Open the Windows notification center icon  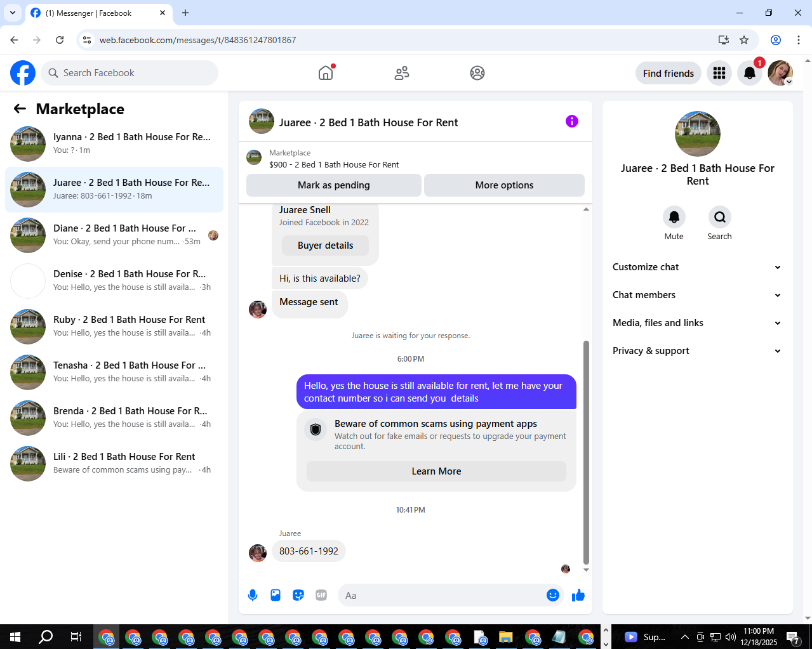click(793, 637)
